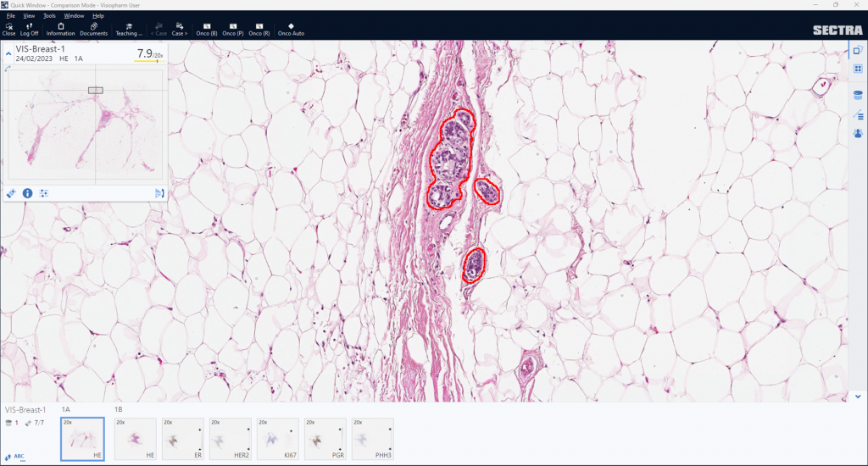This screenshot has height=466, width=868.
Task: Expand the side panel arrow beside overview
Action: (x=159, y=193)
